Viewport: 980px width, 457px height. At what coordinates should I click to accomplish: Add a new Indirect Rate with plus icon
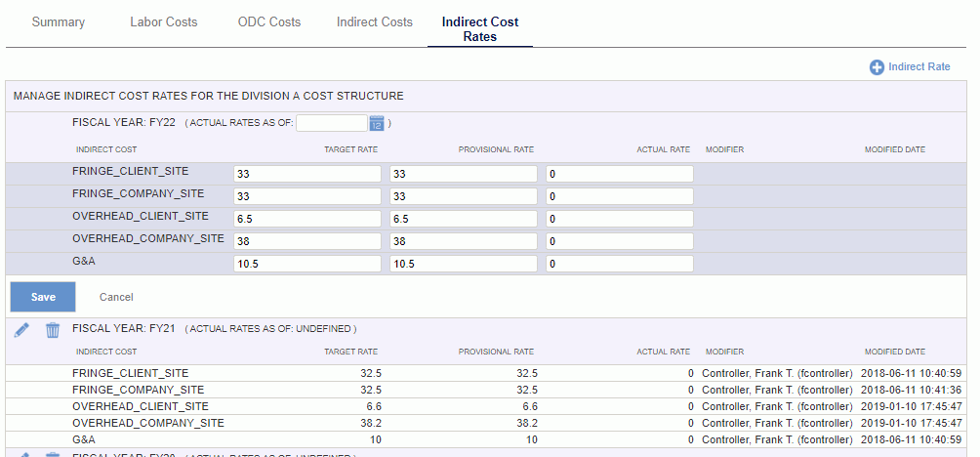click(877, 67)
